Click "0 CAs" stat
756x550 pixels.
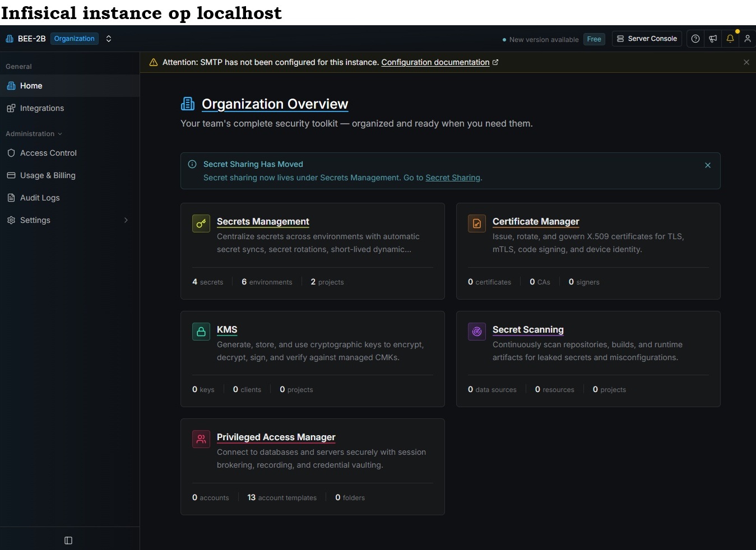(x=540, y=282)
